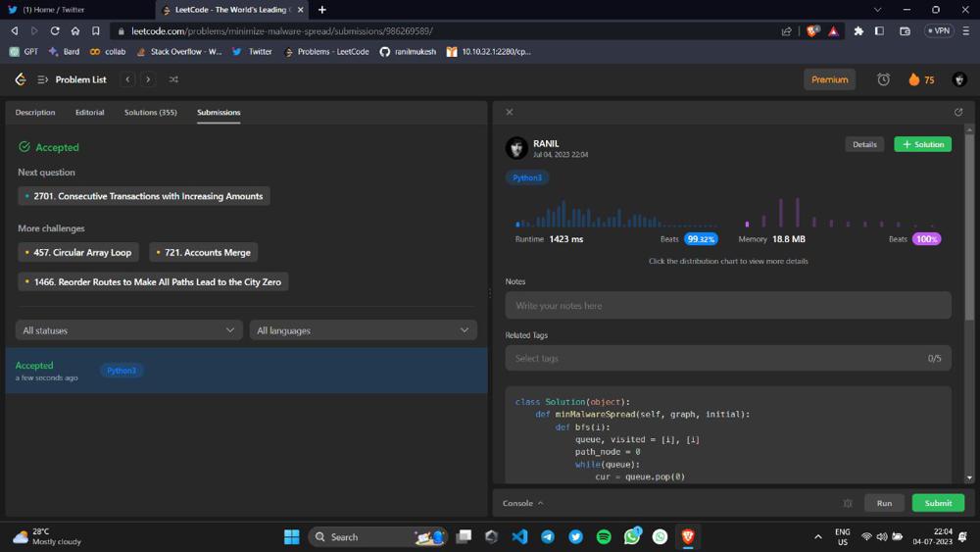Open Visual Studio Code from taskbar
The width and height of the screenshot is (980, 552).
click(x=519, y=536)
